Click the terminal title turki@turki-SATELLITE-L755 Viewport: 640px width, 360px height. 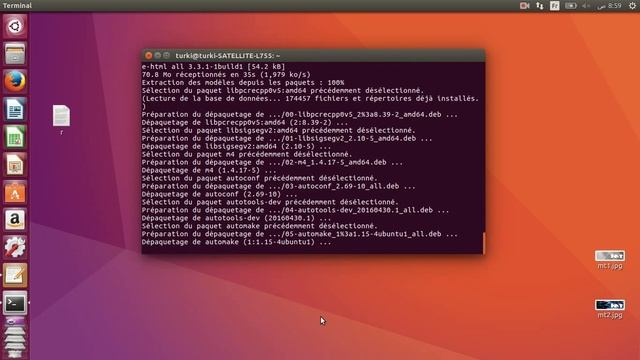point(228,56)
